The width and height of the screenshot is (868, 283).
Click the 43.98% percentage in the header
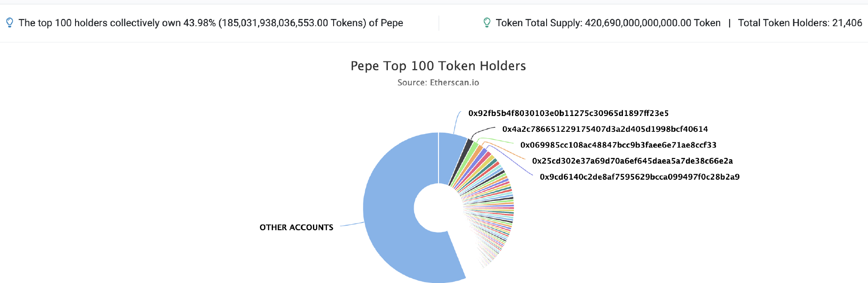pos(199,23)
